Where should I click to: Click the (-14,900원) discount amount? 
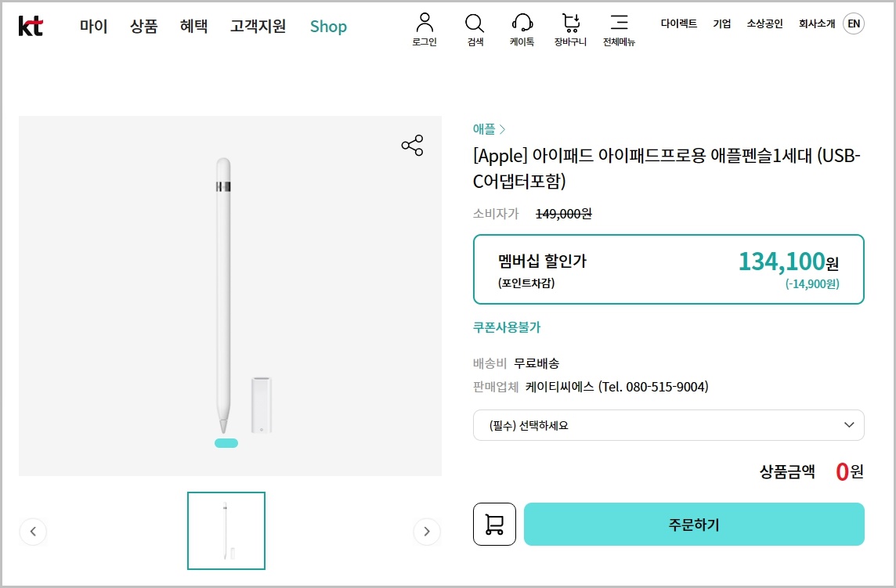coord(812,284)
